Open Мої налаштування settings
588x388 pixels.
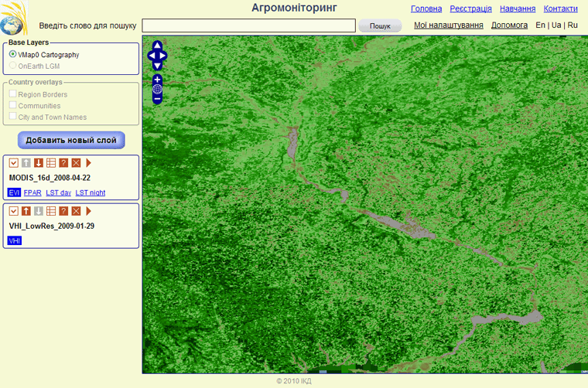[449, 25]
